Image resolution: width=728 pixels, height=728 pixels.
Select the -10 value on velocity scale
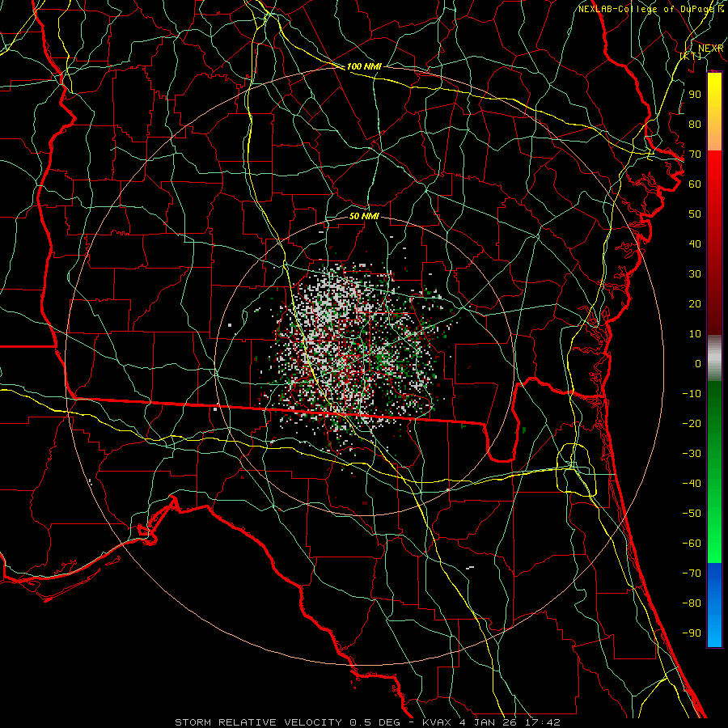pyautogui.click(x=692, y=394)
